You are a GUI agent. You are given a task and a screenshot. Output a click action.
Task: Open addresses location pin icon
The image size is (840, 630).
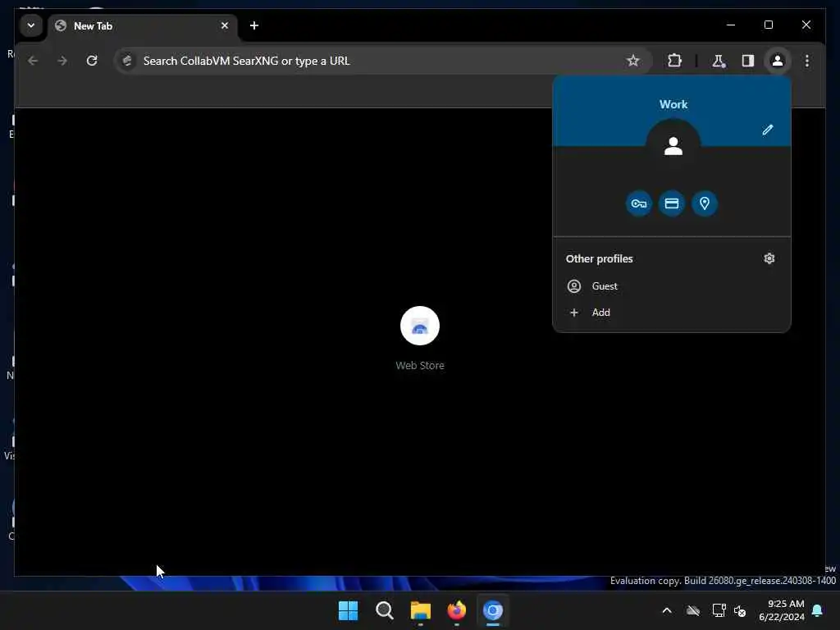[x=705, y=203]
